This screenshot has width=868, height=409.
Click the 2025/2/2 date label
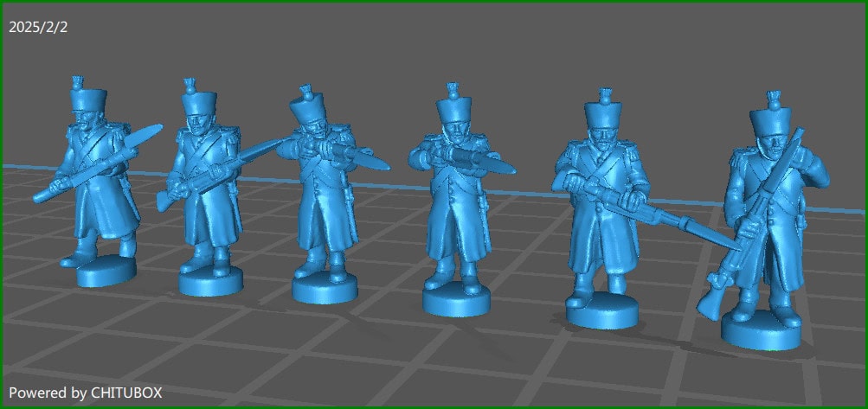pyautogui.click(x=39, y=27)
